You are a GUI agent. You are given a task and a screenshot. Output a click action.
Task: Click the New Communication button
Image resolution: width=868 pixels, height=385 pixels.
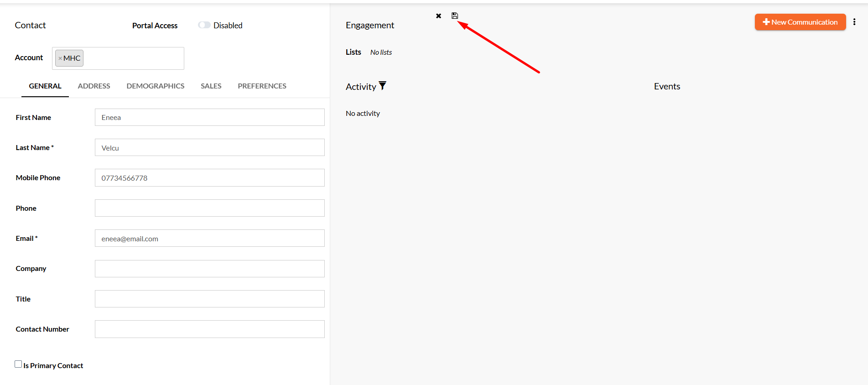point(800,22)
